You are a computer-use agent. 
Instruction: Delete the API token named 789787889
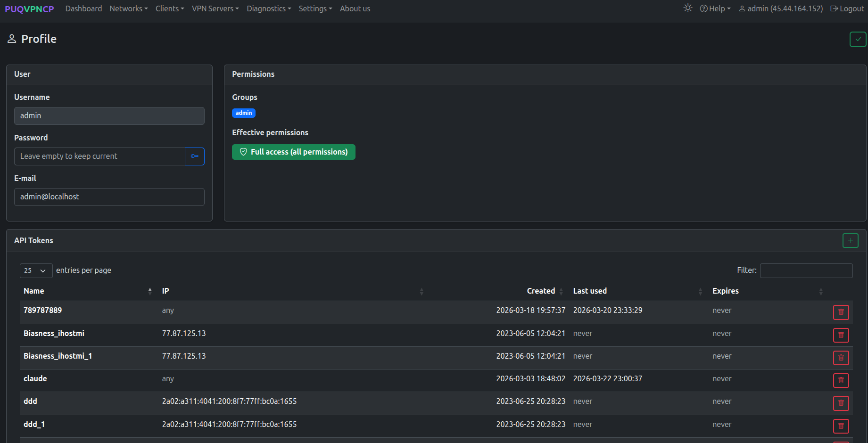pyautogui.click(x=841, y=312)
